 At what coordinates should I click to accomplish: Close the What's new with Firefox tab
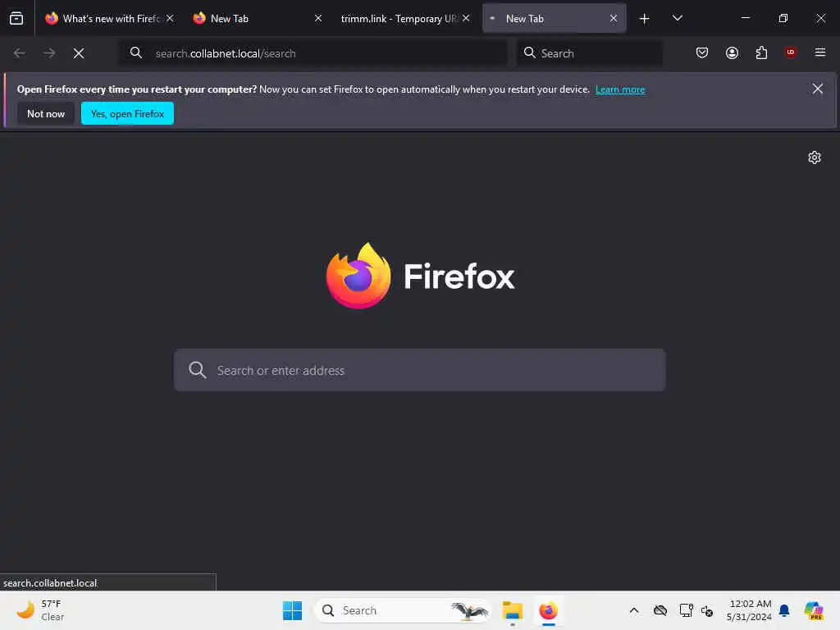(170, 18)
